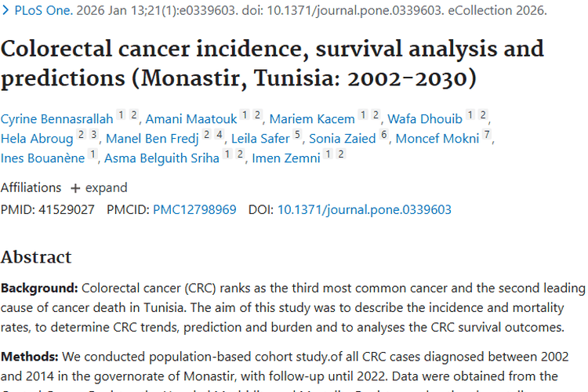Select author Imen Zemni
This screenshot has height=392, width=588.
click(x=286, y=158)
